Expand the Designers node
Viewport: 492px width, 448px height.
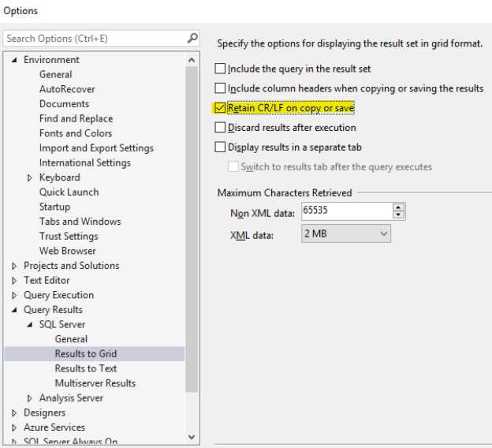click(14, 413)
